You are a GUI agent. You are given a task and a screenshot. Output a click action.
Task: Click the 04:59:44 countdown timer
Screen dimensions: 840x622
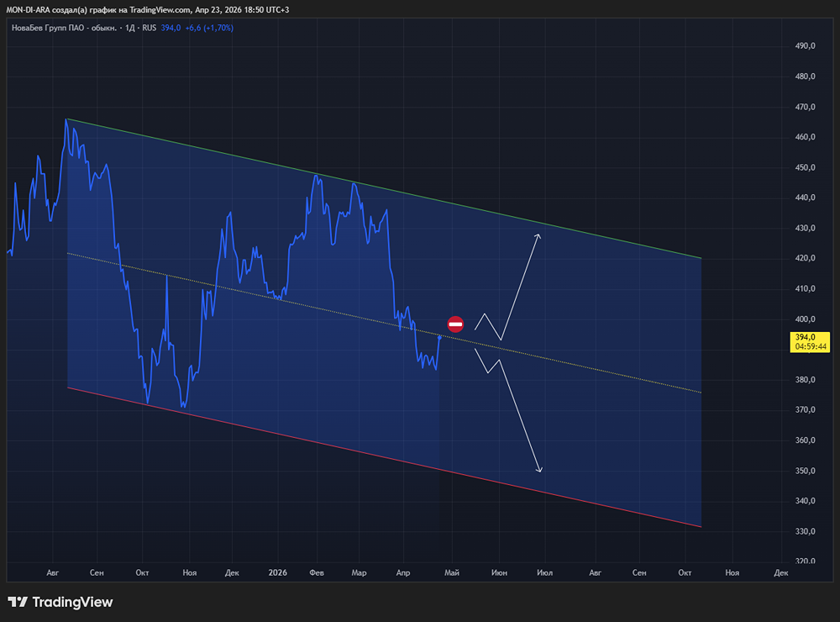pos(811,346)
